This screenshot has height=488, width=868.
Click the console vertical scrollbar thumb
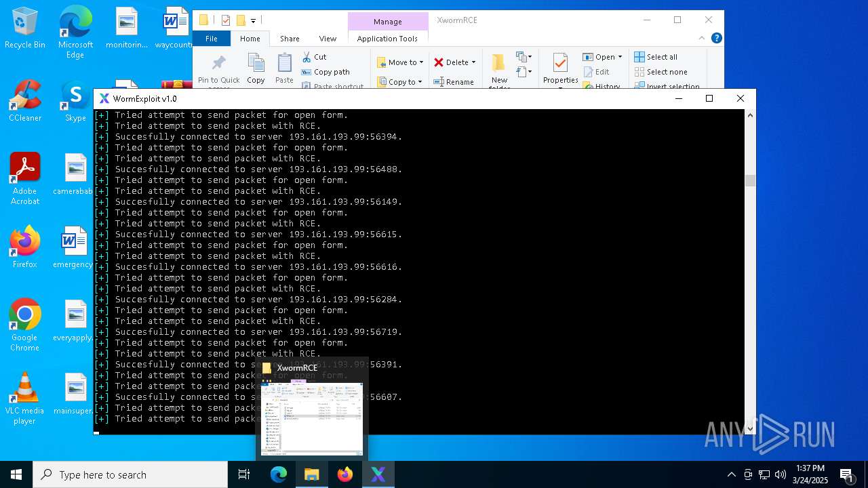click(x=750, y=180)
